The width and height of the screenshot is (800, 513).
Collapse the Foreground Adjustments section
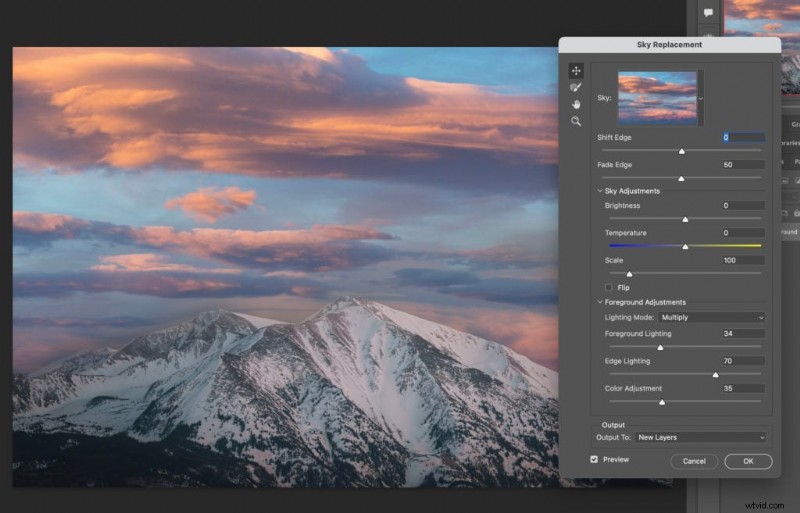[600, 302]
